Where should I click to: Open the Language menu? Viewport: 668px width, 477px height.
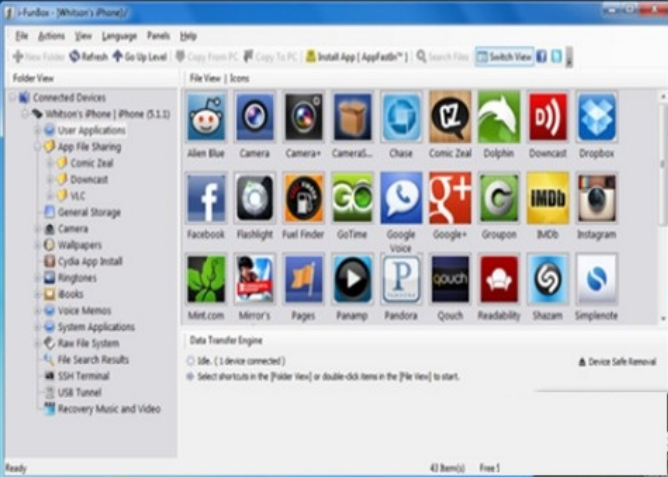(119, 36)
